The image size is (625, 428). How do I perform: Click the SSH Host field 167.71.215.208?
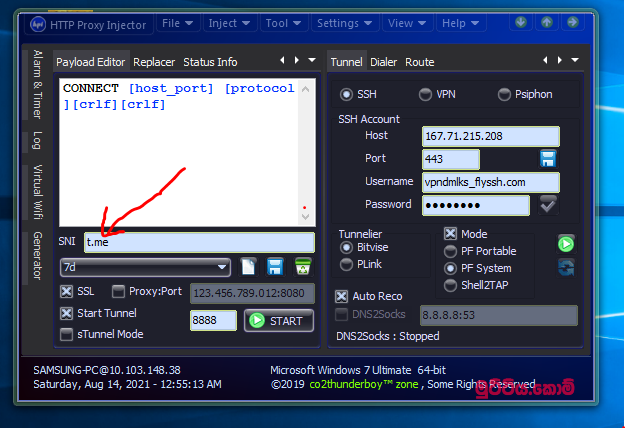pyautogui.click(x=491, y=136)
